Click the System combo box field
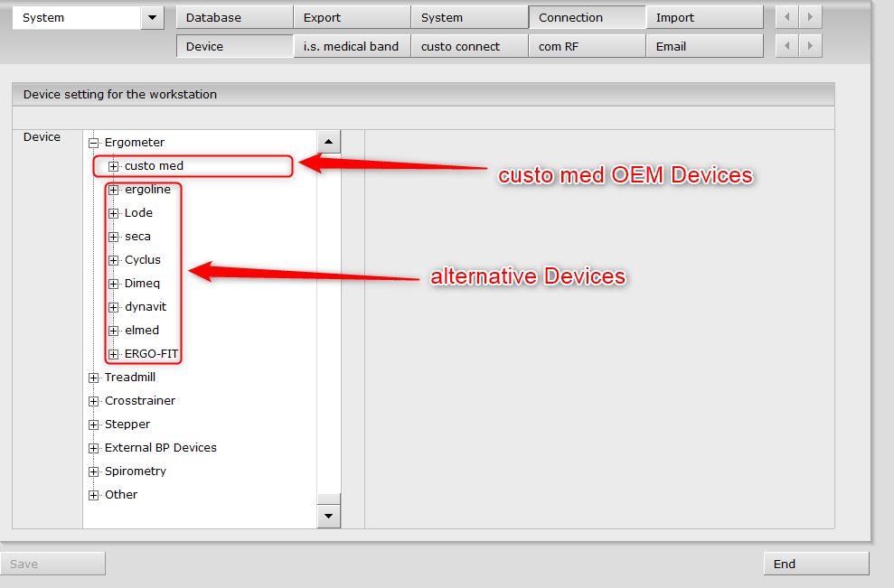The width and height of the screenshot is (894, 588). [77, 18]
